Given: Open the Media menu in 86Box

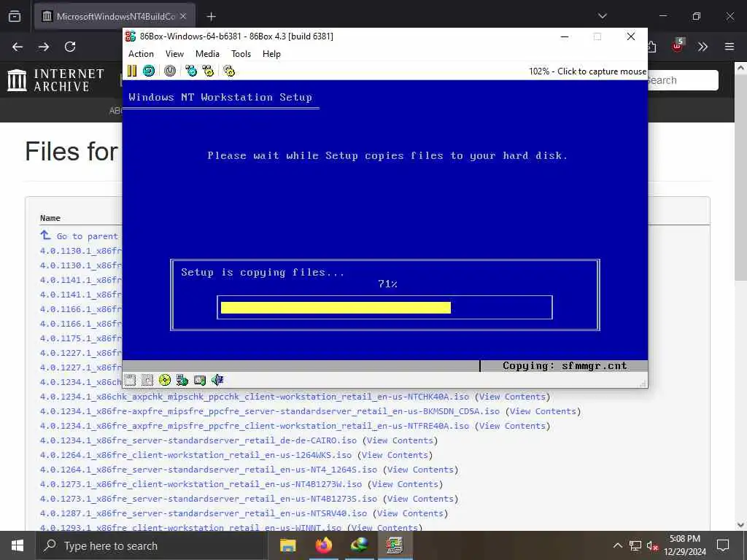Looking at the screenshot, I should (207, 54).
